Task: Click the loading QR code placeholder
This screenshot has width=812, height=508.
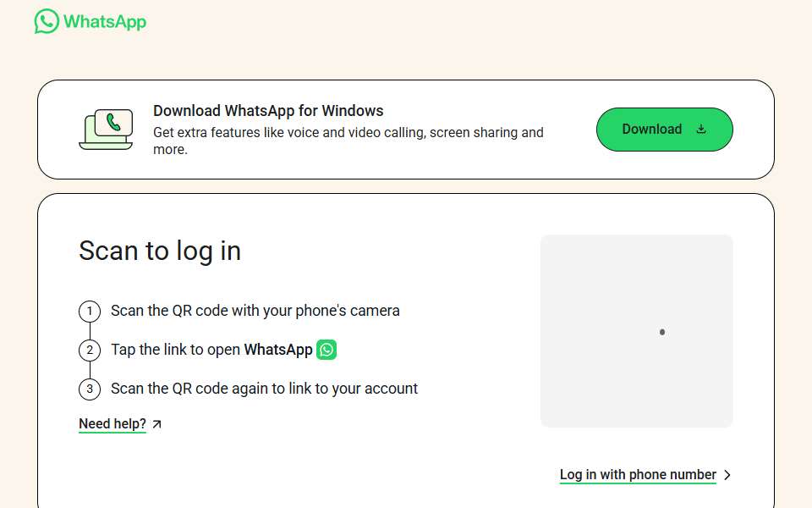Action: click(636, 331)
